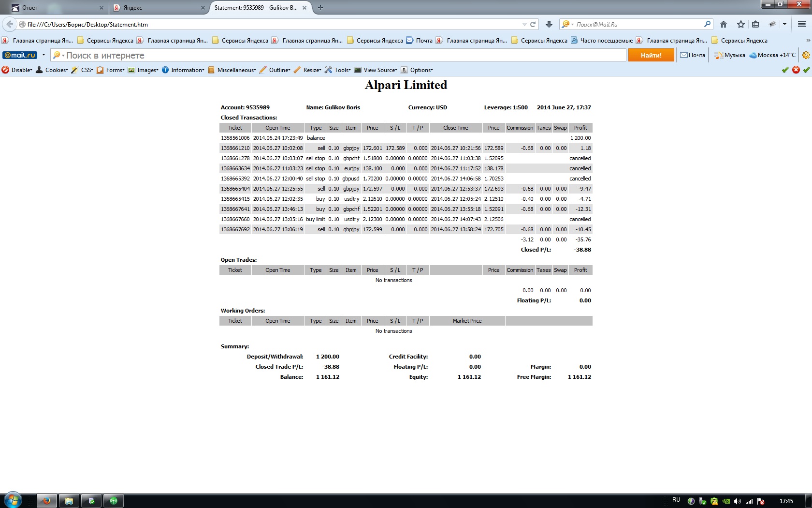This screenshot has height=508, width=812.
Task: Expand the Information dropdown
Action: pyautogui.click(x=183, y=70)
